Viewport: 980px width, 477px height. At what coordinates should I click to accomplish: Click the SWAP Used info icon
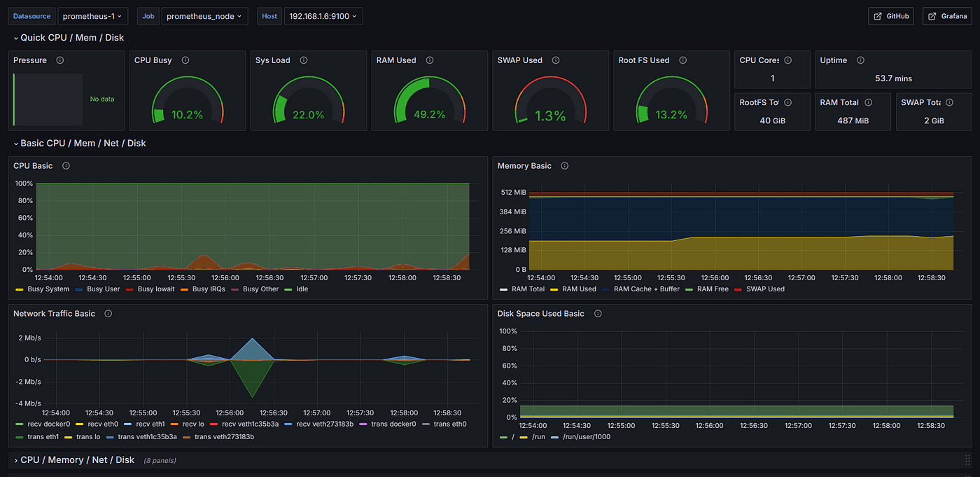point(556,60)
